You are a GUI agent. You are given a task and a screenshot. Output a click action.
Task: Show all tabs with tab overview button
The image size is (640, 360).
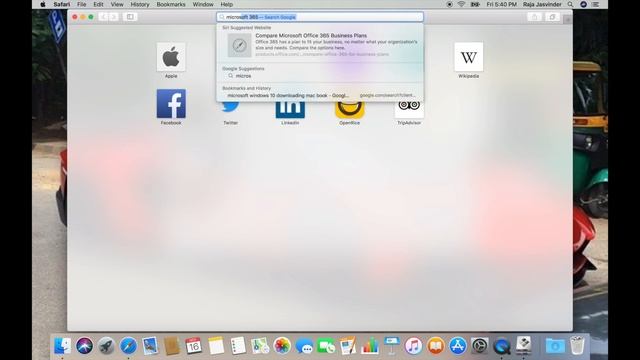point(552,17)
